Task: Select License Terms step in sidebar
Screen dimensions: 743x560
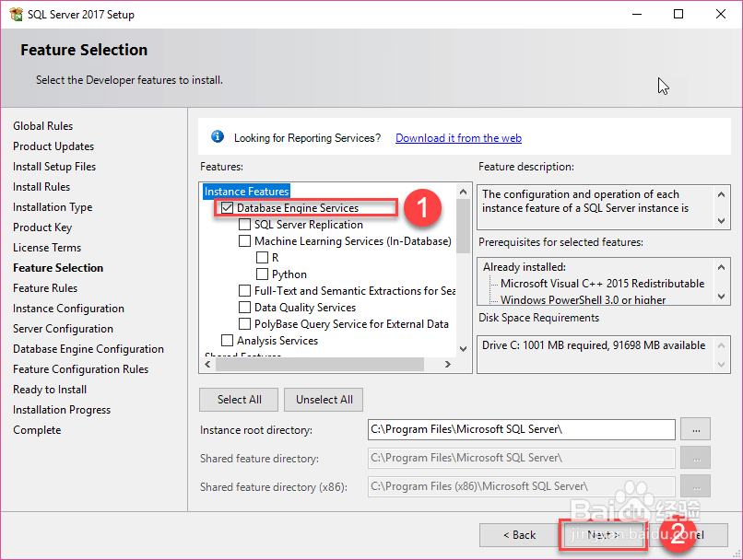Action: click(47, 248)
